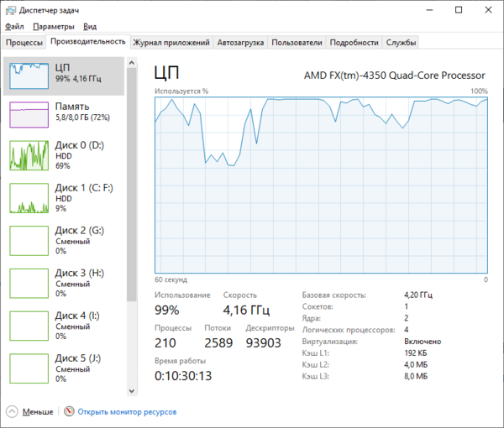Open the Вид menu
The height and width of the screenshot is (428, 504).
90,27
